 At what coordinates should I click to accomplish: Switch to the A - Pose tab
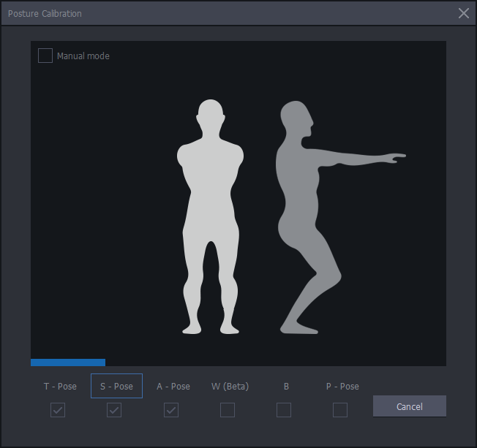173,387
